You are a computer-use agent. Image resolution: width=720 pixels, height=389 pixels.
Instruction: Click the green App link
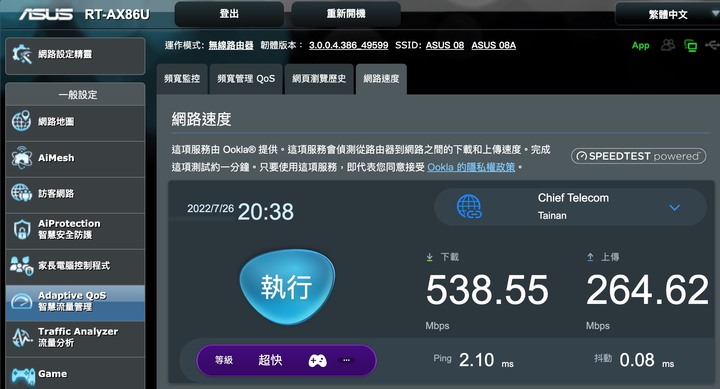click(641, 45)
